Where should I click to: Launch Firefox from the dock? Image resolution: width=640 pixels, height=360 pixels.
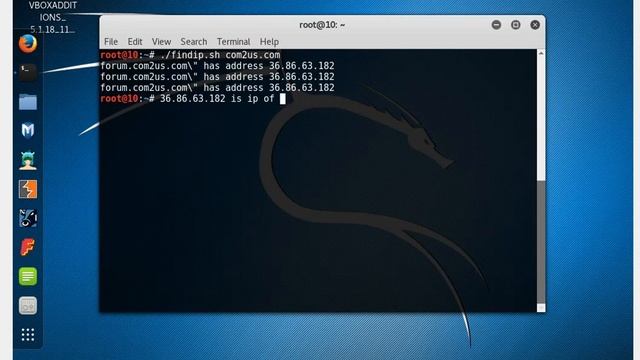click(28, 44)
